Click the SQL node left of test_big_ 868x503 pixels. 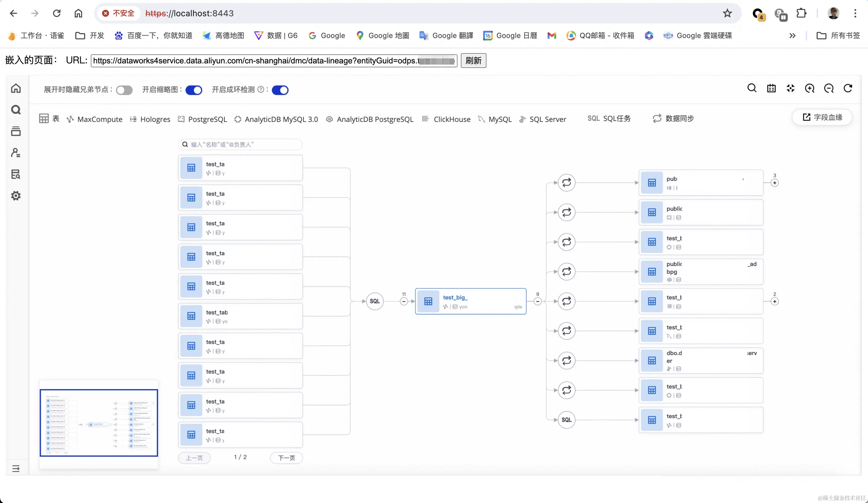click(375, 301)
